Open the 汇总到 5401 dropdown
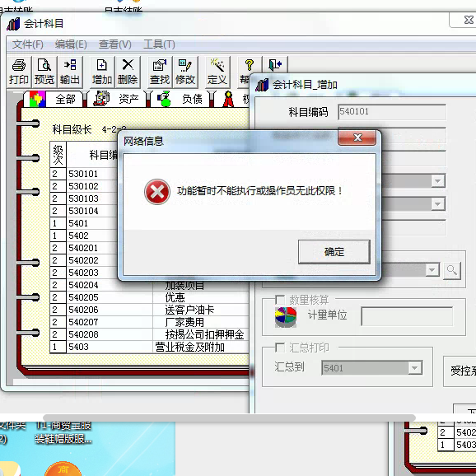The width and height of the screenshot is (476, 476). pyautogui.click(x=415, y=368)
